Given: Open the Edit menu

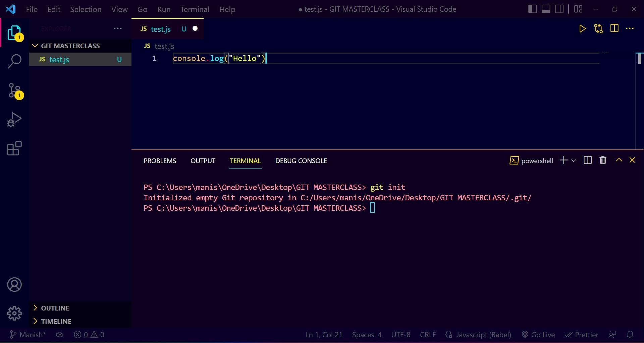Looking at the screenshot, I should 54,9.
